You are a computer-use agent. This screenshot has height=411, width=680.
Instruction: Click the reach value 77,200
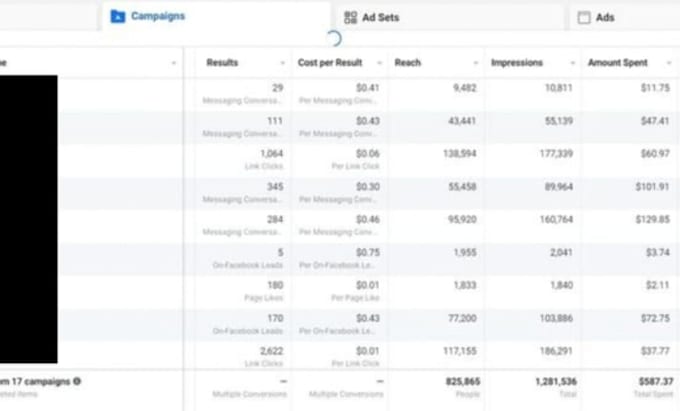462,318
